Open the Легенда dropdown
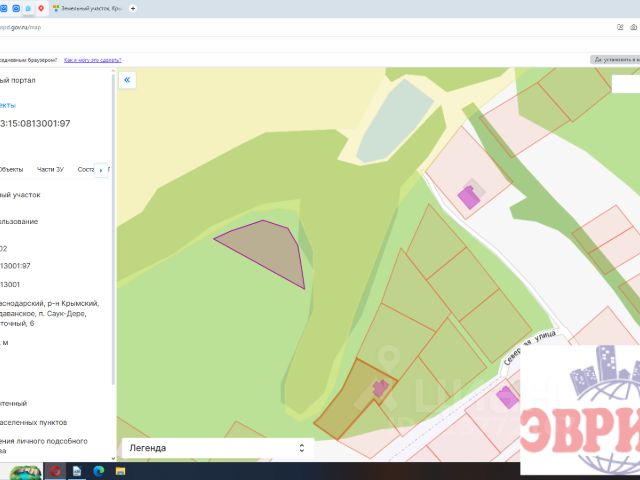Screen dimensions: 640x480 [x=218, y=448]
